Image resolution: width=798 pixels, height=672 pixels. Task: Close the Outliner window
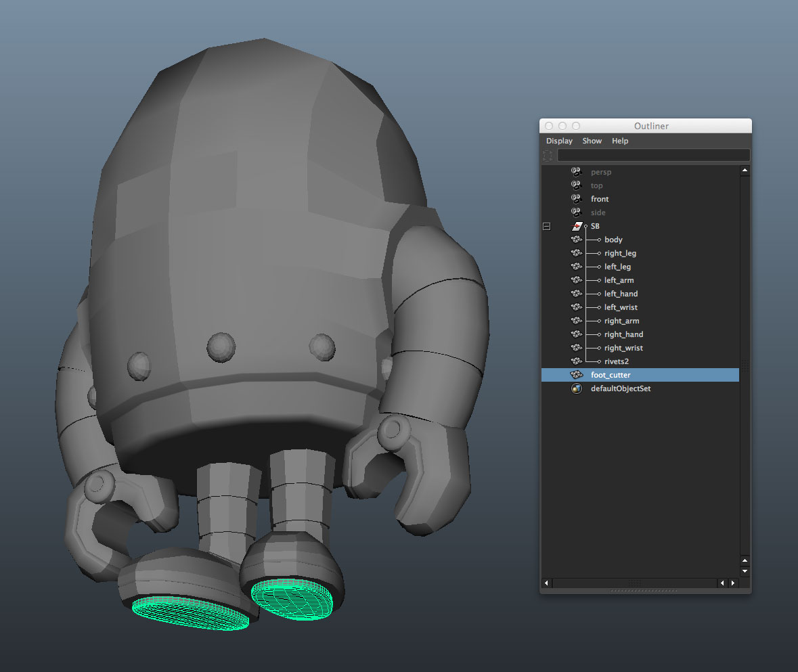click(x=549, y=126)
